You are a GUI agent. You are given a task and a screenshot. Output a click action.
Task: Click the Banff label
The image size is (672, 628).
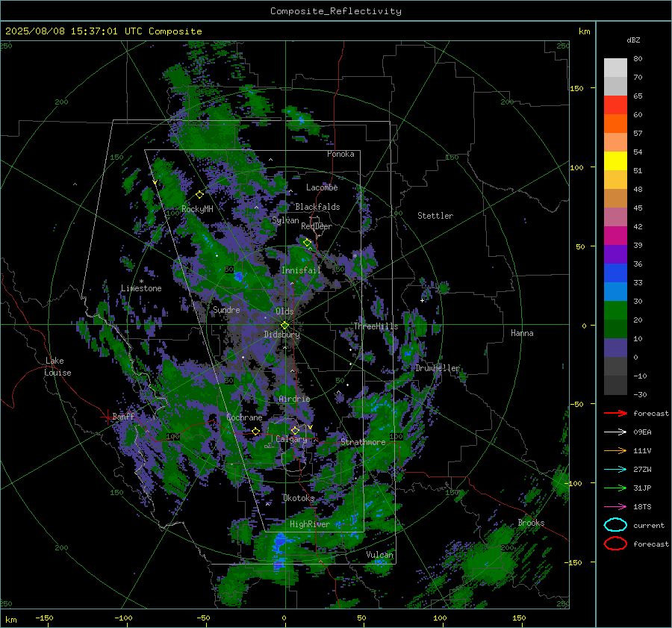coord(123,416)
